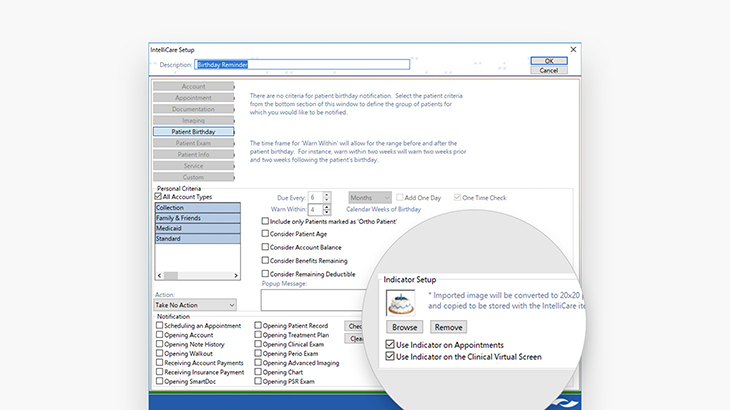Remove the indicator image
Screen dimensions: 730x410
(x=448, y=327)
